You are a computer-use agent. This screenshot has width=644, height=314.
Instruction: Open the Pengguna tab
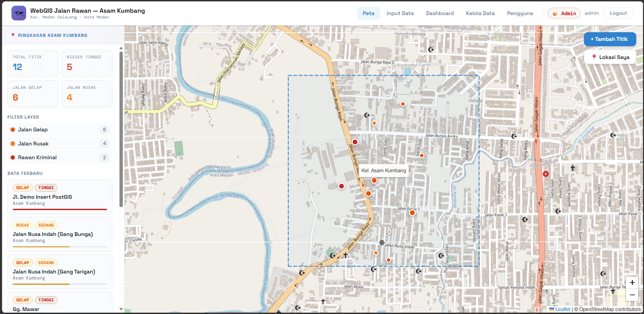520,13
